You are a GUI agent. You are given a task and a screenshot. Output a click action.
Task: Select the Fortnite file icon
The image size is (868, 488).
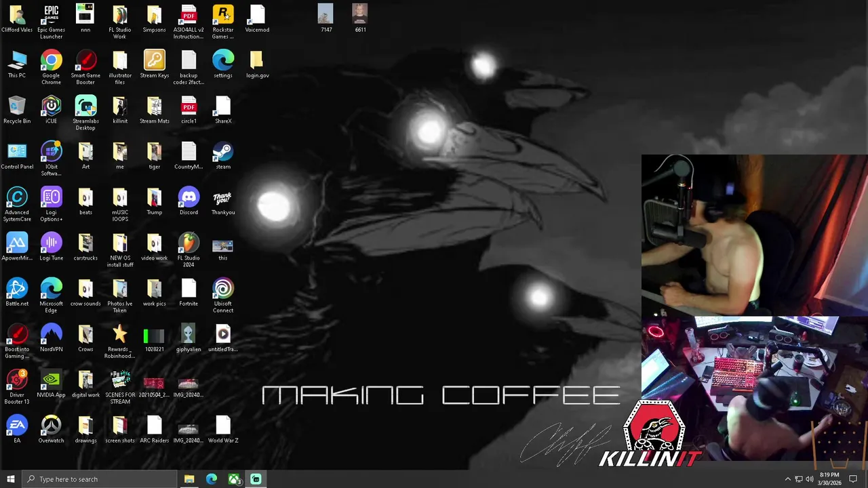tap(189, 289)
